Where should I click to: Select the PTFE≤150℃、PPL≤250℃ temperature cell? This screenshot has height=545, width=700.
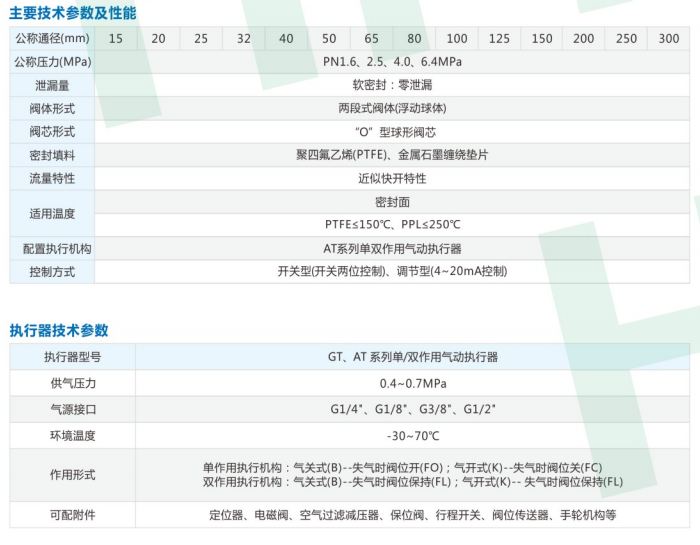pyautogui.click(x=392, y=224)
